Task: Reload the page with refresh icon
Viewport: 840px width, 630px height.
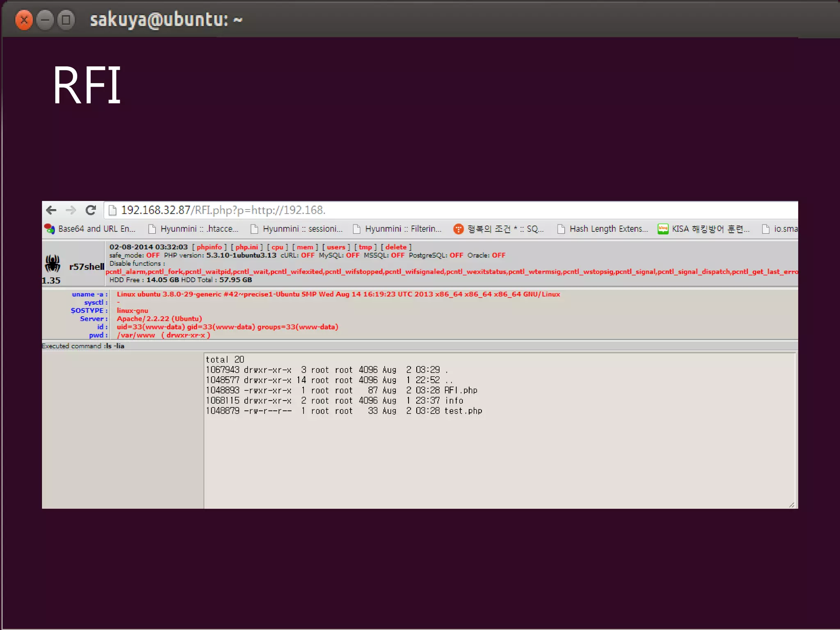Action: (91, 210)
